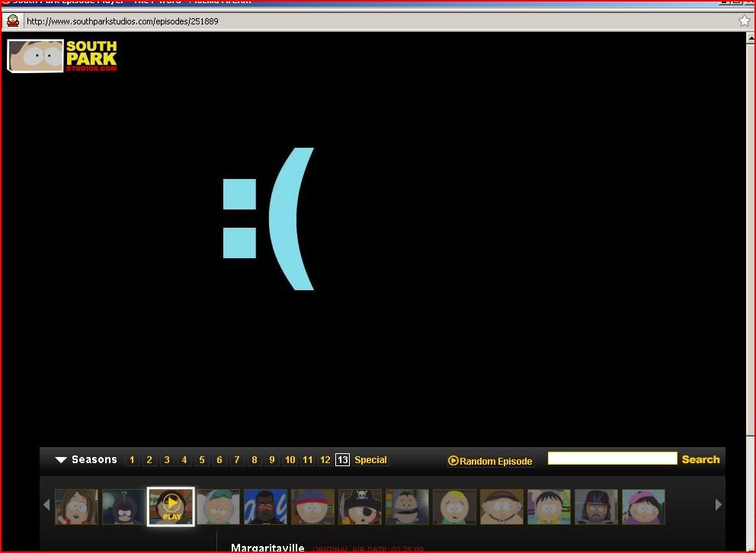Open Season 7 episodes
This screenshot has height=553, width=756.
(x=237, y=460)
